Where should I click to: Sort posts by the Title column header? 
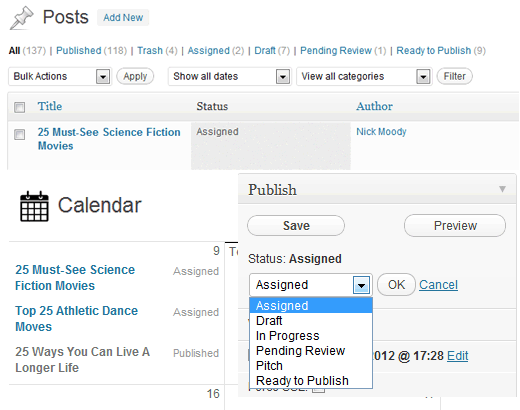[50, 106]
